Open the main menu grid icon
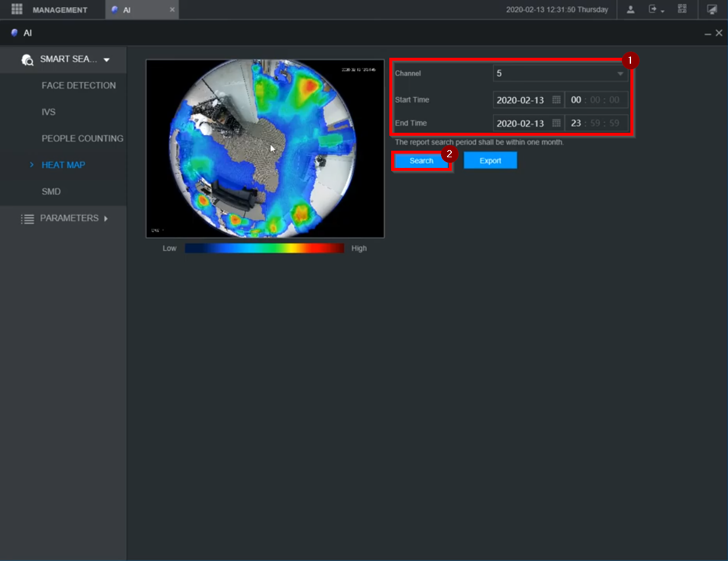This screenshot has width=728, height=561. coord(17,10)
